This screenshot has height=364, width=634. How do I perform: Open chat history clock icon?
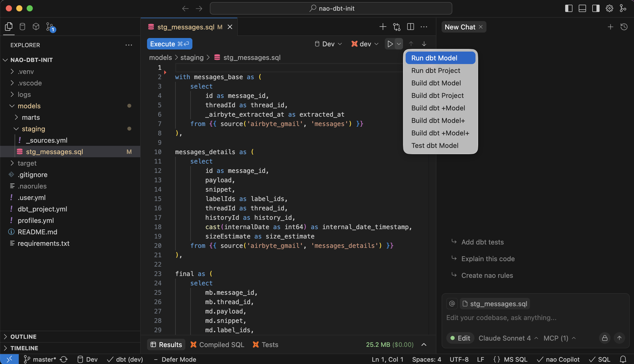(624, 27)
